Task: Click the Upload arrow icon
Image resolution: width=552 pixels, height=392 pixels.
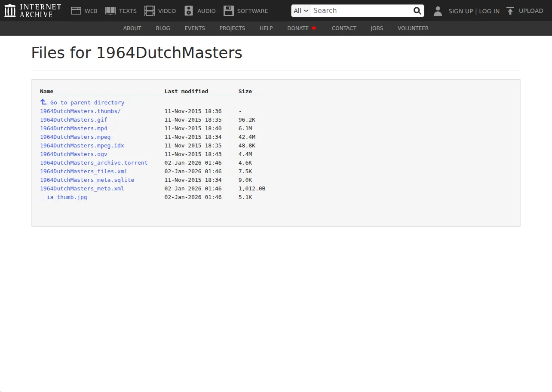Action: [x=510, y=11]
